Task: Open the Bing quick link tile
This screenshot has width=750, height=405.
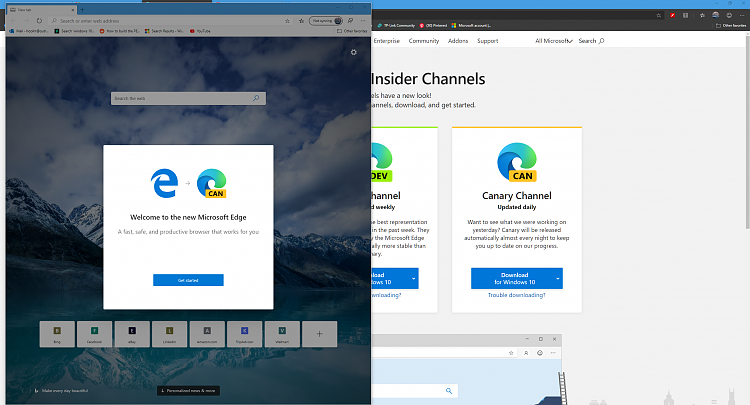Action: (x=57, y=334)
